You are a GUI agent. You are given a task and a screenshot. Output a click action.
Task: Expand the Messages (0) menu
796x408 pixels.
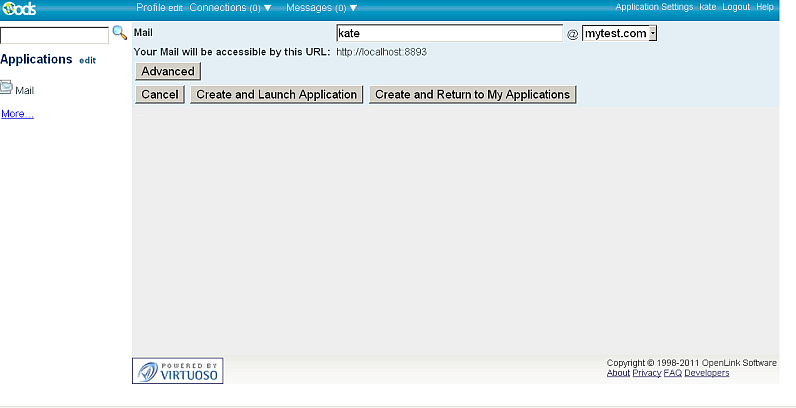[x=321, y=7]
